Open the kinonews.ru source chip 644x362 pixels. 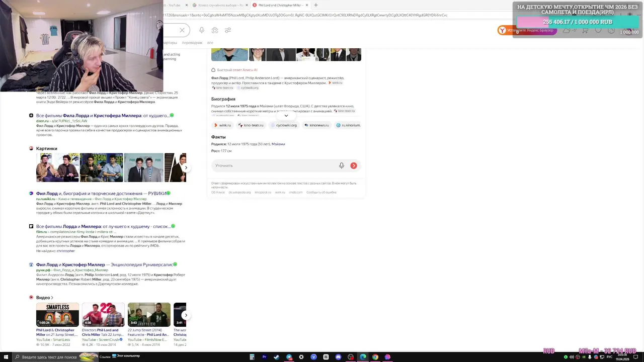[316, 125]
